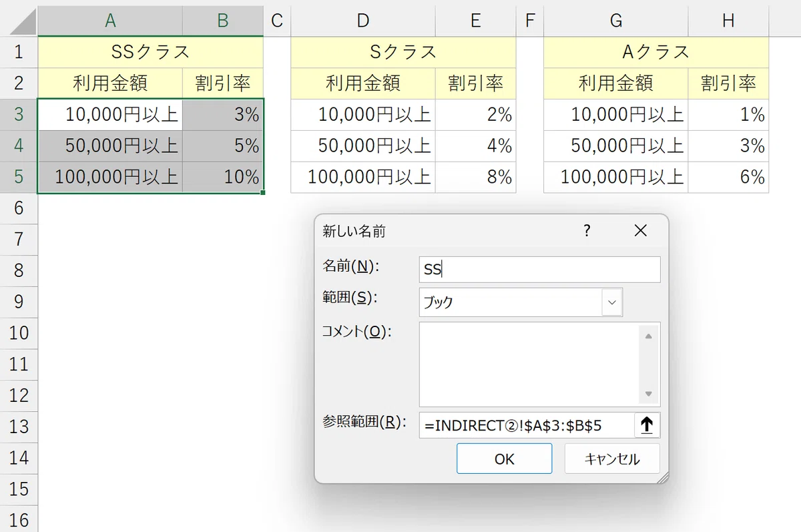The image size is (801, 532).
Task: Click the SS class cell showing 10%
Action: [223, 177]
